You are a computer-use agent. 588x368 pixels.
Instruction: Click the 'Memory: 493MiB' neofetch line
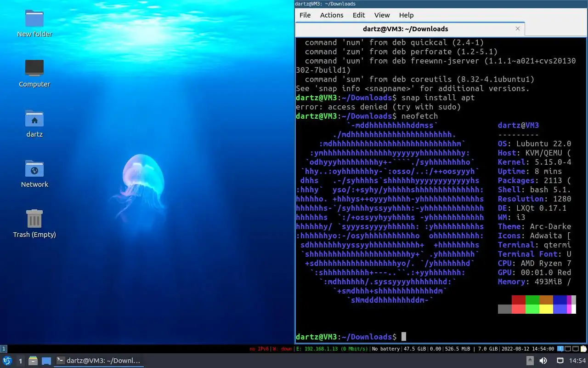tap(535, 282)
